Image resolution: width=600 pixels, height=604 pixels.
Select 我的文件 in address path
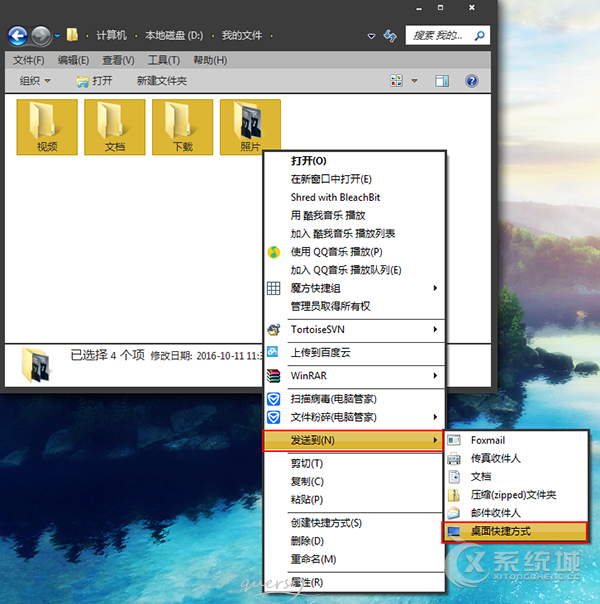[242, 35]
